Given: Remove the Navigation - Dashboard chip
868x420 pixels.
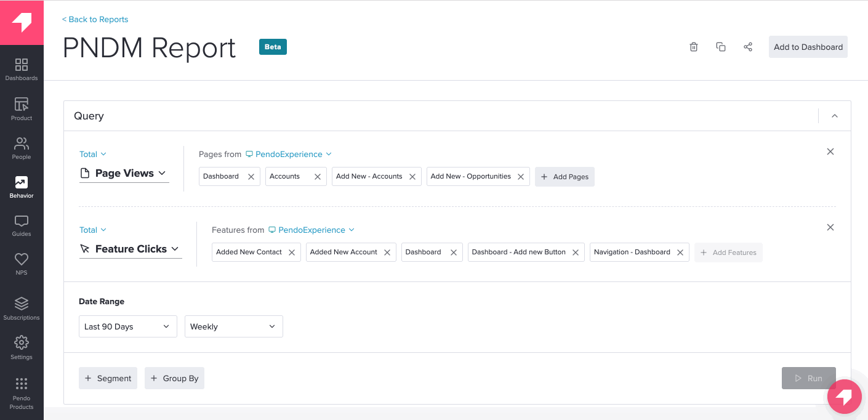Looking at the screenshot, I should pyautogui.click(x=680, y=252).
